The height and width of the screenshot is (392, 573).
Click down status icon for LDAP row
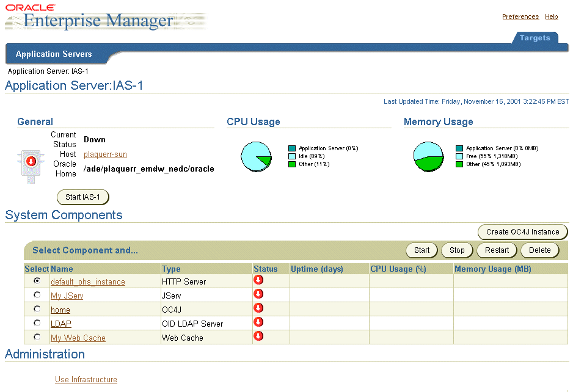(x=258, y=322)
